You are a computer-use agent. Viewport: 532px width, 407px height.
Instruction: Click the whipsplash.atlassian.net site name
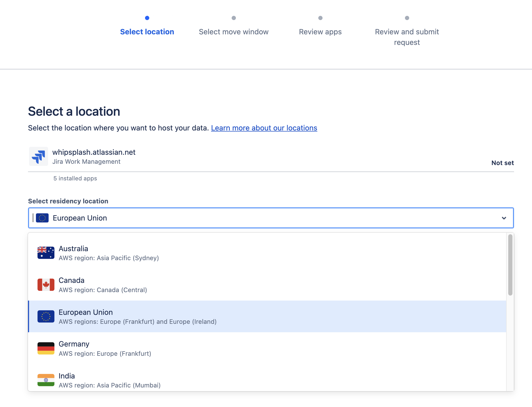94,152
